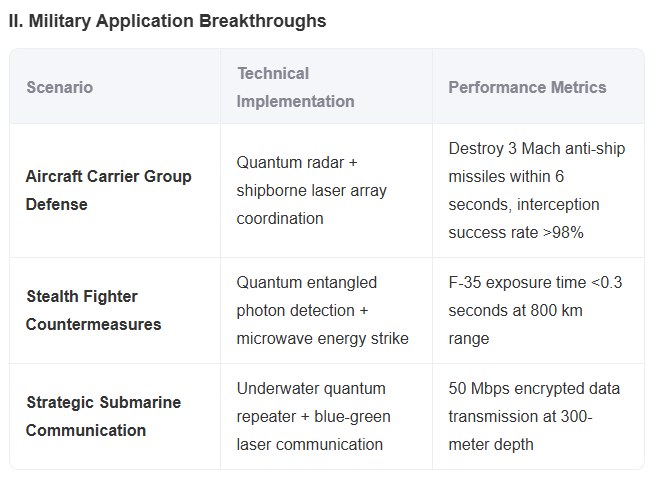The width and height of the screenshot is (657, 478).
Task: Click the word 'coordination' in table
Action: pos(280,219)
